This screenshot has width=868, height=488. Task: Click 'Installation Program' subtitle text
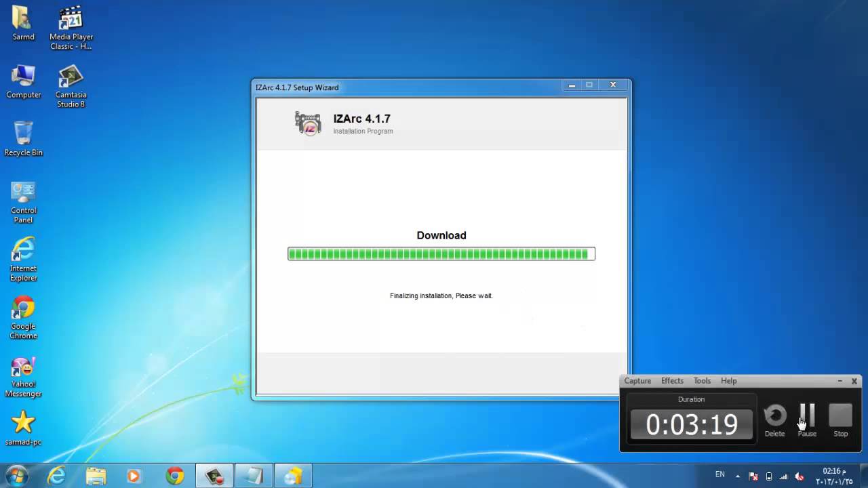tap(363, 131)
